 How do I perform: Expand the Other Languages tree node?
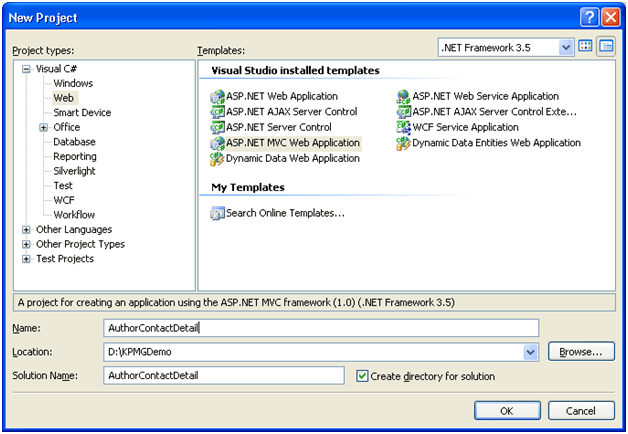(x=26, y=230)
